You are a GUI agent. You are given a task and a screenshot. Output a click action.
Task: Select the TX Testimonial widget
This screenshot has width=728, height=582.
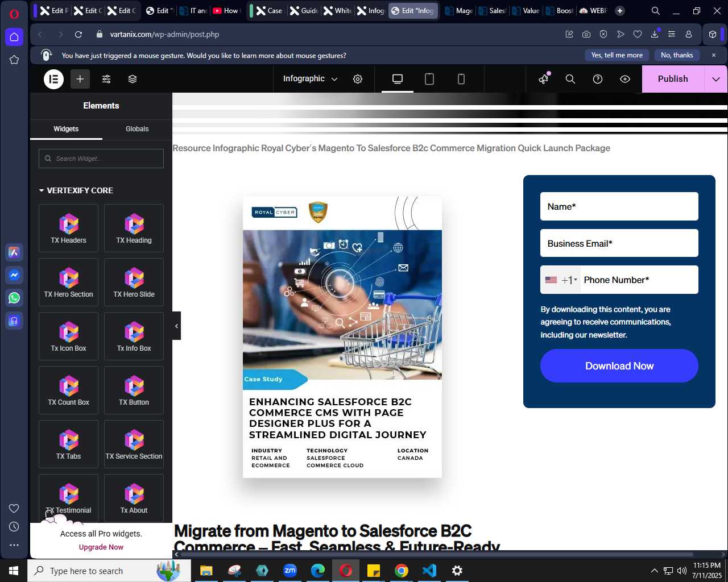tap(68, 498)
